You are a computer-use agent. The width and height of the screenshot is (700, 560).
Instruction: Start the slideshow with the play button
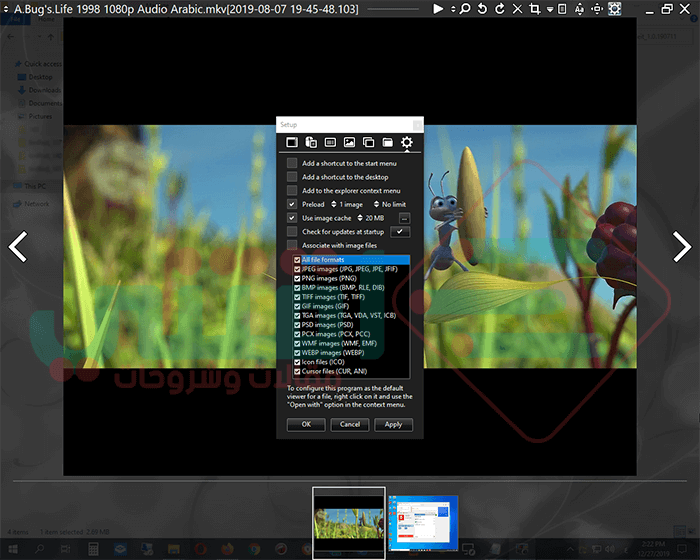(438, 9)
